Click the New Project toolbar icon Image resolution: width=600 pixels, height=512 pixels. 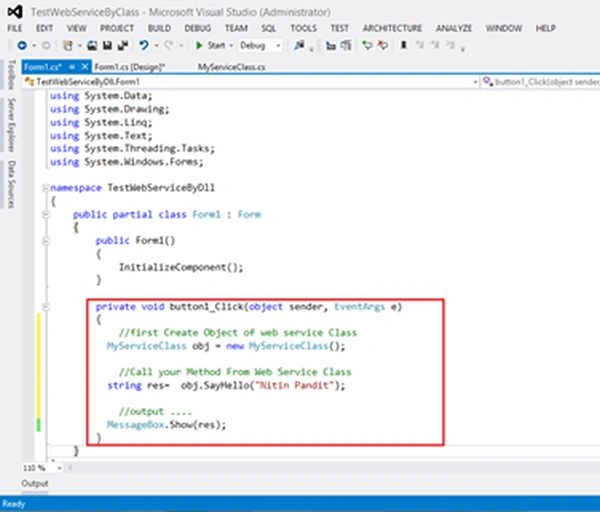(x=68, y=46)
